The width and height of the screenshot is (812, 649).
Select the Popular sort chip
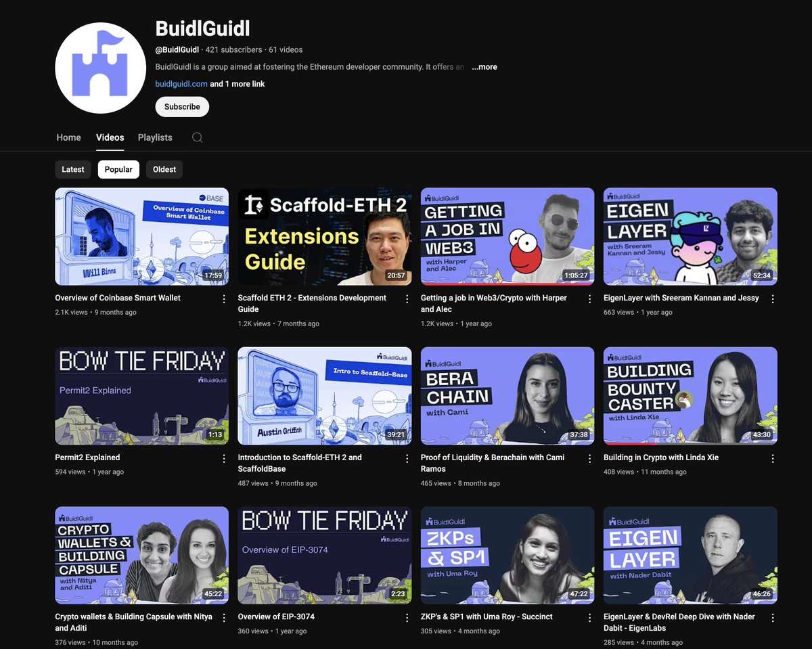(x=118, y=169)
